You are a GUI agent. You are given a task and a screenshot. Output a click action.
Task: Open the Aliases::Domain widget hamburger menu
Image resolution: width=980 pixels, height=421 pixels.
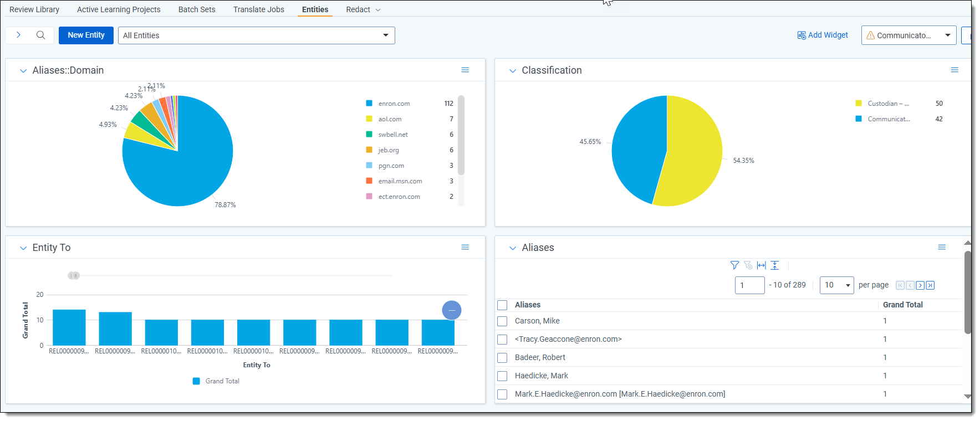click(465, 70)
